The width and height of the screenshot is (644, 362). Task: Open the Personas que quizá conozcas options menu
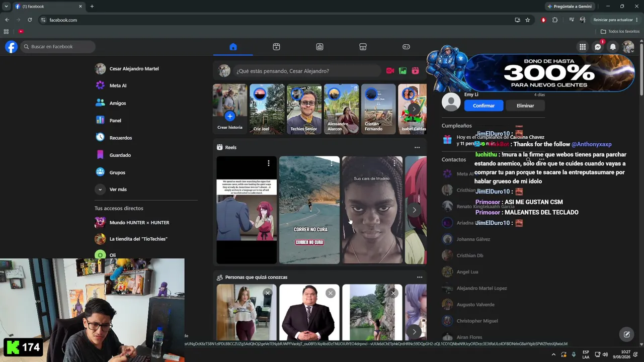[420, 277]
